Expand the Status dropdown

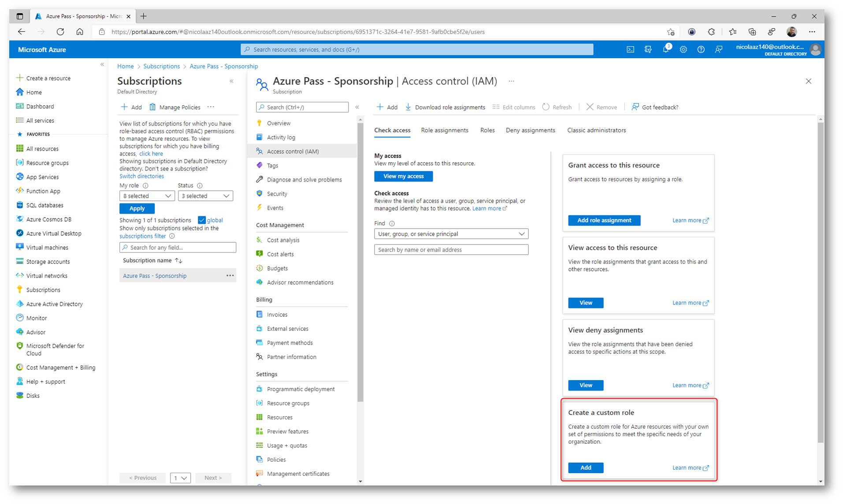coord(205,196)
